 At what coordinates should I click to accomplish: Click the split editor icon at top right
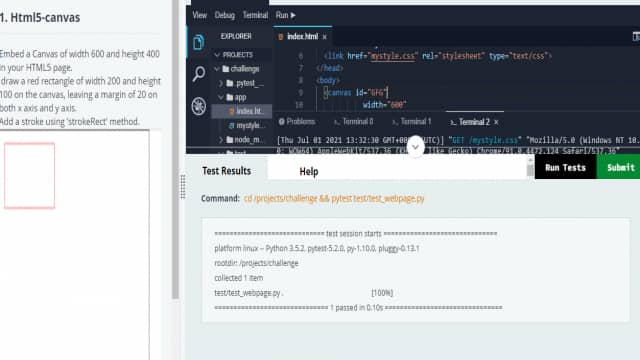pyautogui.click(x=636, y=36)
